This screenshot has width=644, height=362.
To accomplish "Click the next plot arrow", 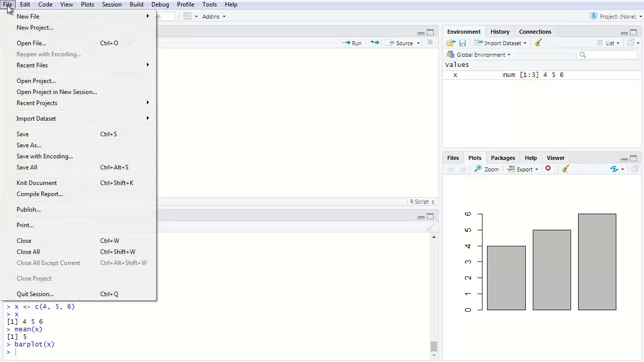I will [x=462, y=169].
